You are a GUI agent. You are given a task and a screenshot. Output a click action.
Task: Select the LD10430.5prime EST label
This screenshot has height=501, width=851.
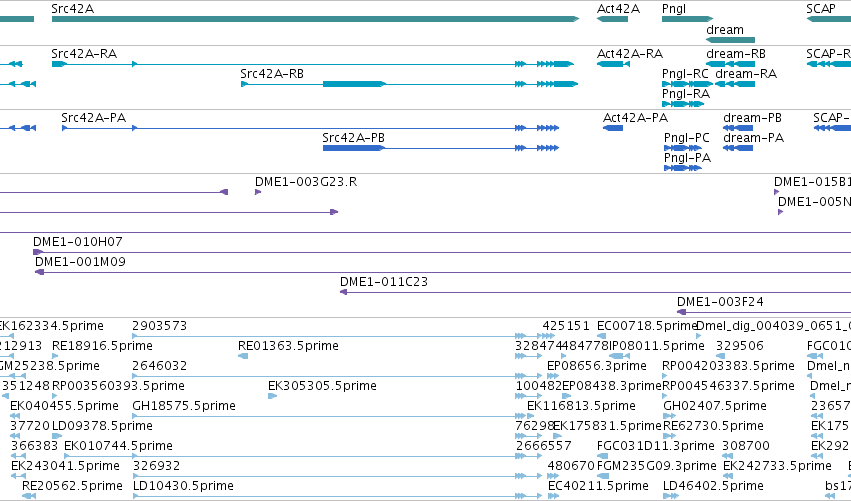183,486
